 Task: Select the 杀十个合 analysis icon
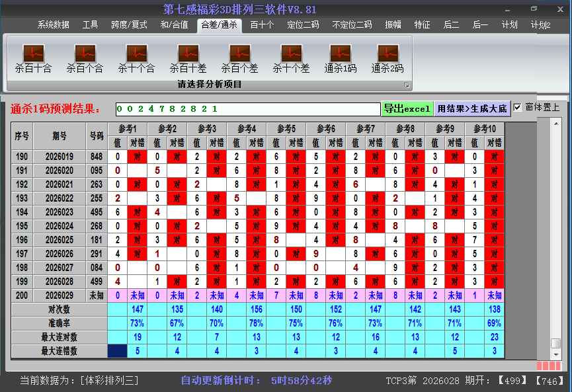pyautogui.click(x=136, y=56)
